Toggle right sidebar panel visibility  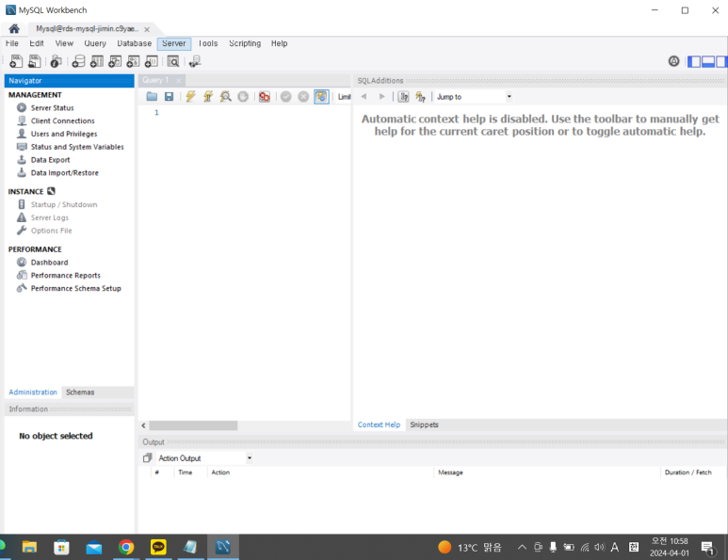click(721, 61)
